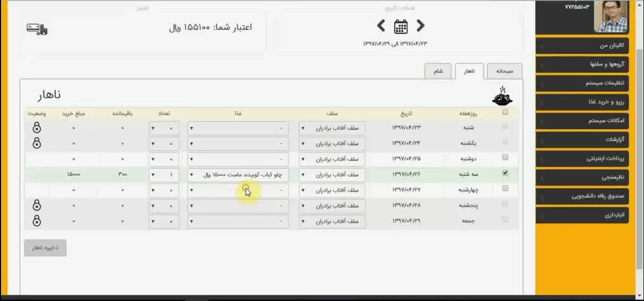
Task: Toggle the select-all checkbox in table header
Action: (505, 112)
